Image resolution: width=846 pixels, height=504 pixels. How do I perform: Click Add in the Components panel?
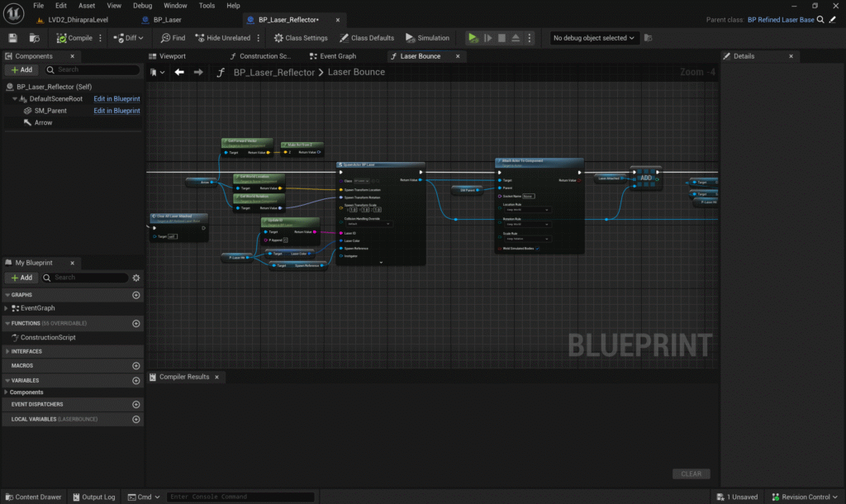[x=21, y=69]
